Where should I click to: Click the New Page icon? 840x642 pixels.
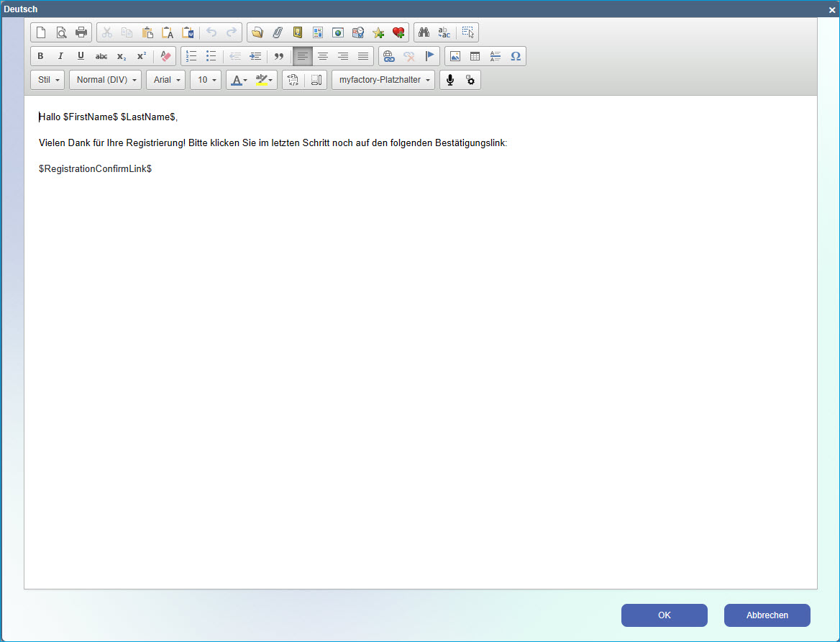(x=41, y=32)
